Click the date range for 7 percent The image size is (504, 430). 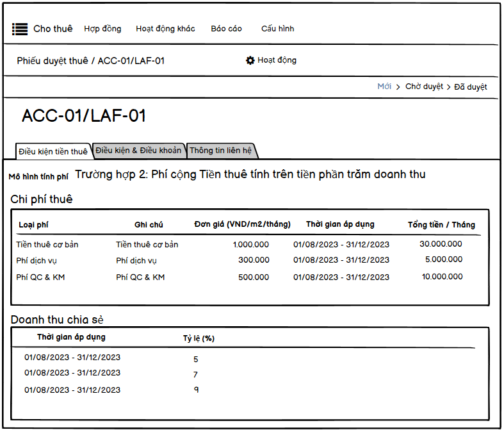tap(72, 373)
